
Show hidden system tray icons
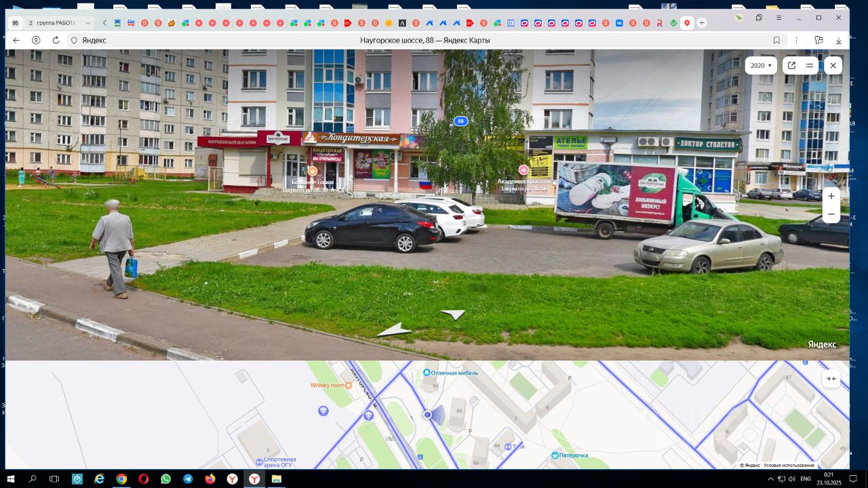coord(770,479)
